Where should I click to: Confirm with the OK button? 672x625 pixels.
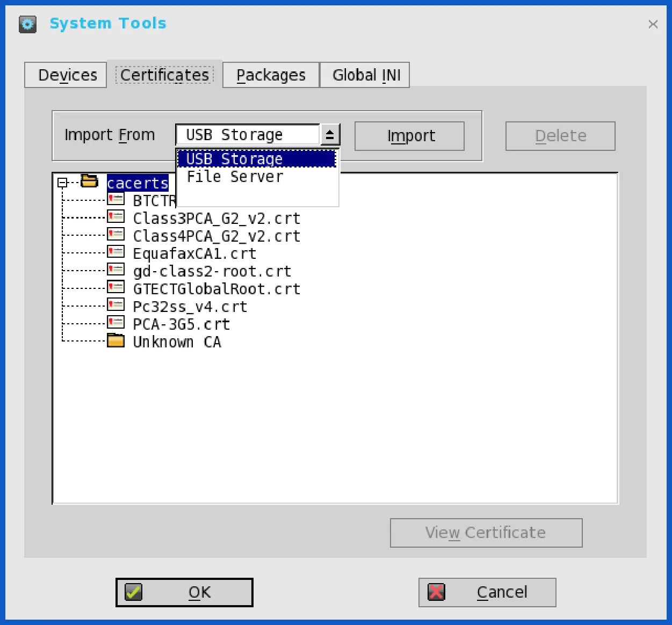click(184, 592)
